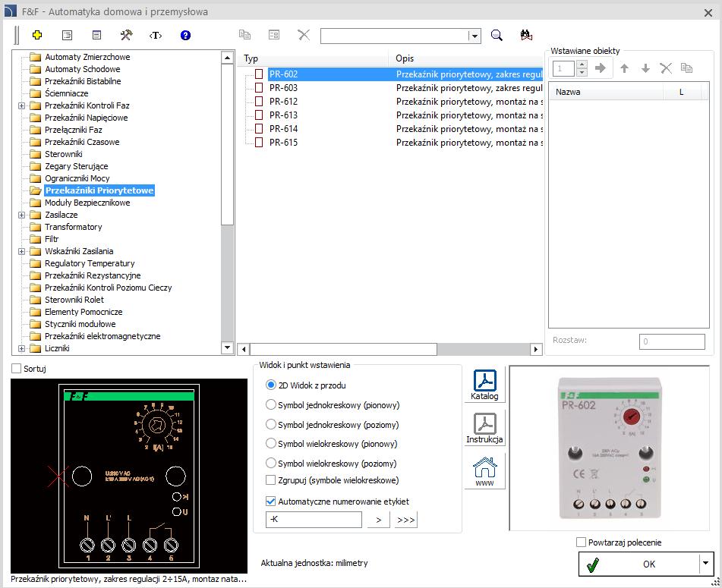
Task: Click the yellow plus add icon
Action: click(x=37, y=35)
